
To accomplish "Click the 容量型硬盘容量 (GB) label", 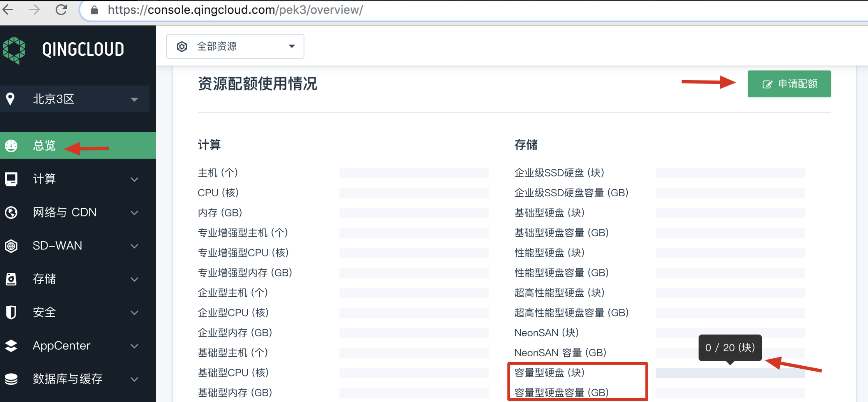I will click(x=562, y=393).
